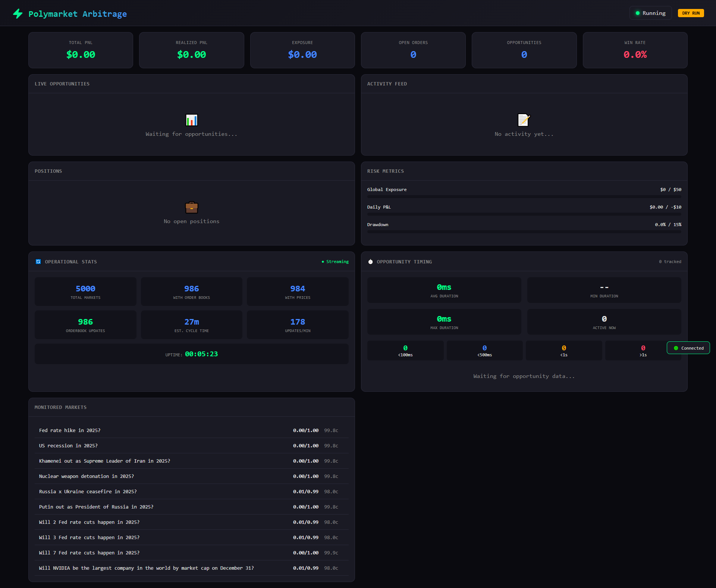Image resolution: width=716 pixels, height=588 pixels.
Task: Click the bar chart icon in Live Opportunities
Action: click(192, 120)
